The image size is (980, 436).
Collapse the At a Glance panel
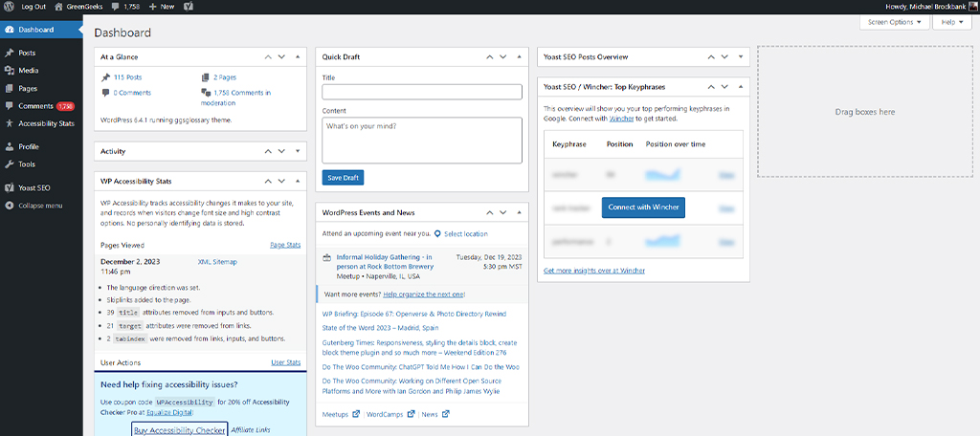(298, 56)
